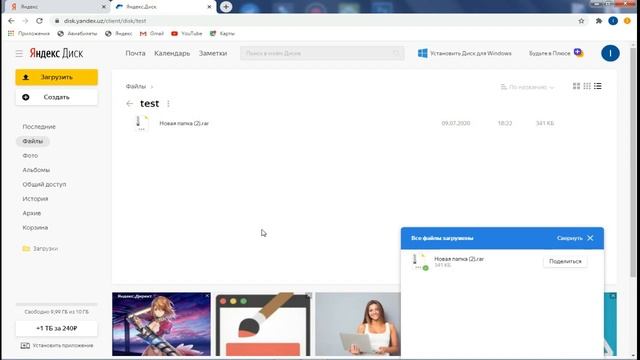Click the address bar URL

105,21
